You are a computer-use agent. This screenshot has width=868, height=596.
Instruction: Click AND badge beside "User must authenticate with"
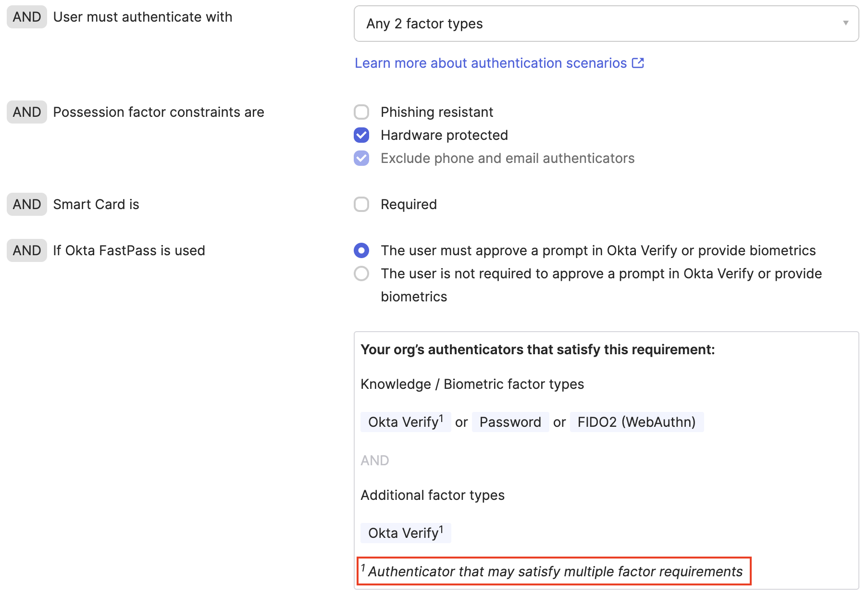pyautogui.click(x=27, y=17)
